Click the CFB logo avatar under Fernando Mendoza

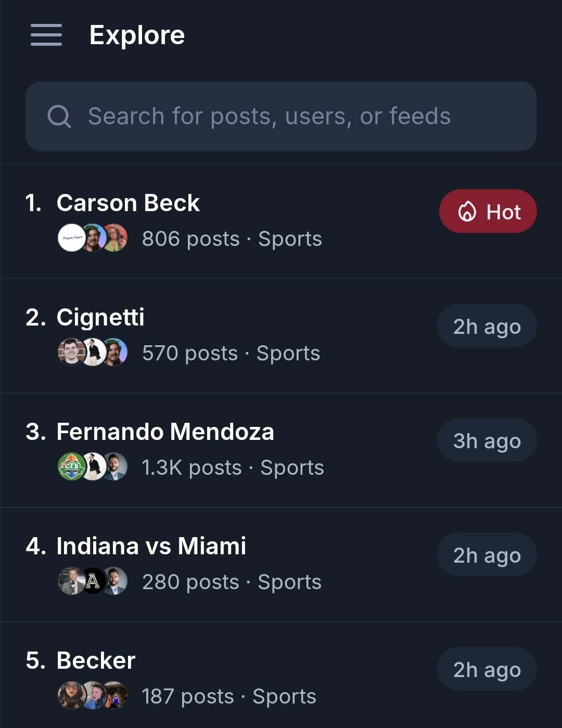click(71, 467)
